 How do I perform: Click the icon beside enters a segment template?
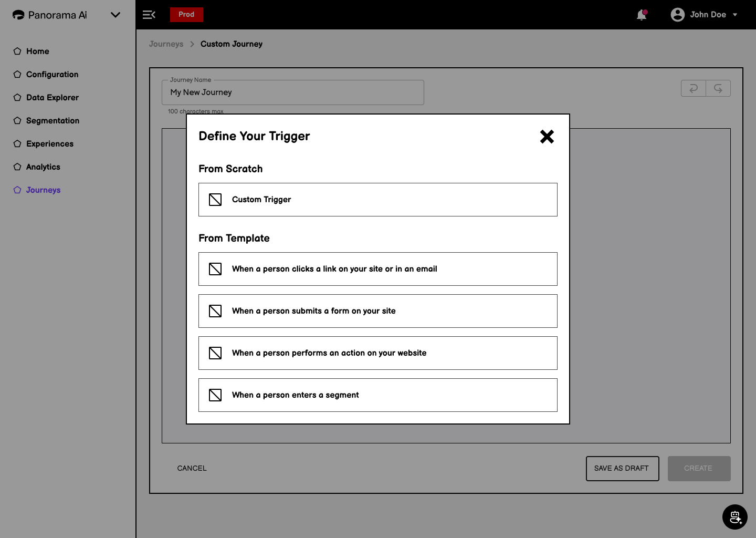coord(215,395)
